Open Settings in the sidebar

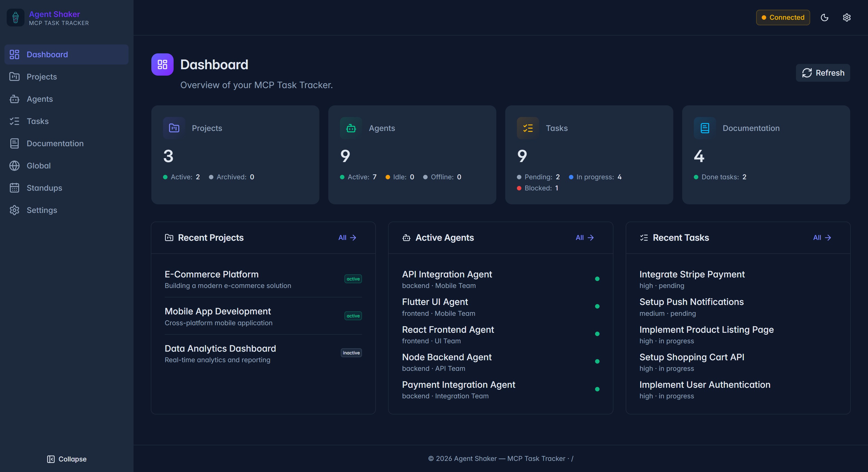(66, 210)
